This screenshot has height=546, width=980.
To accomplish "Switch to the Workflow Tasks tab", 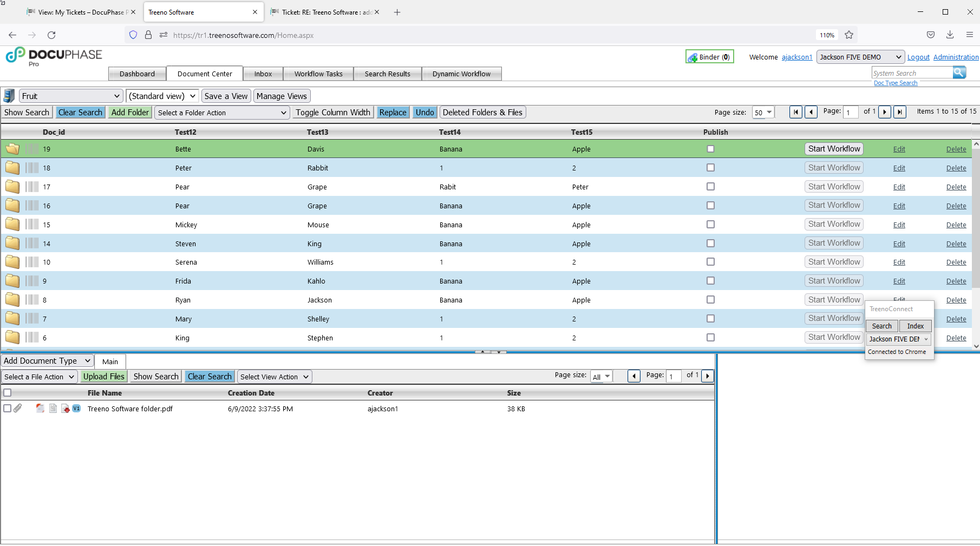I will (x=318, y=74).
